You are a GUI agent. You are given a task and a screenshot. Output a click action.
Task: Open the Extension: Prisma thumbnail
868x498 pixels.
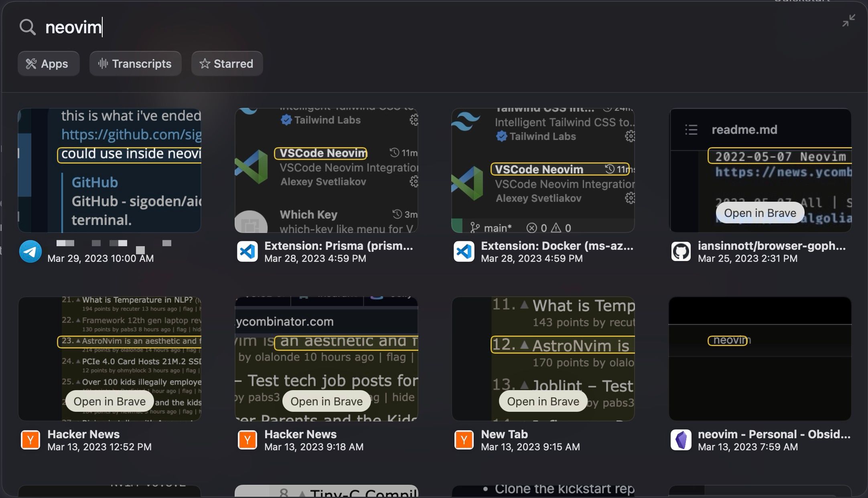(x=326, y=170)
